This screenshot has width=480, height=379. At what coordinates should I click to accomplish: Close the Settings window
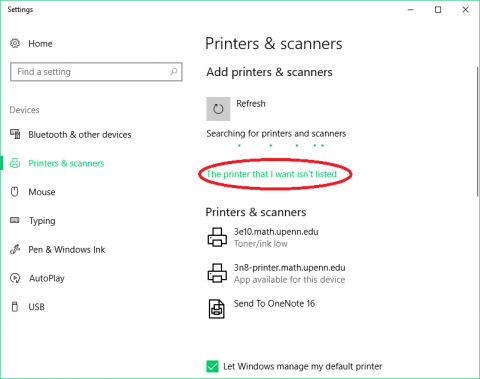(466, 10)
